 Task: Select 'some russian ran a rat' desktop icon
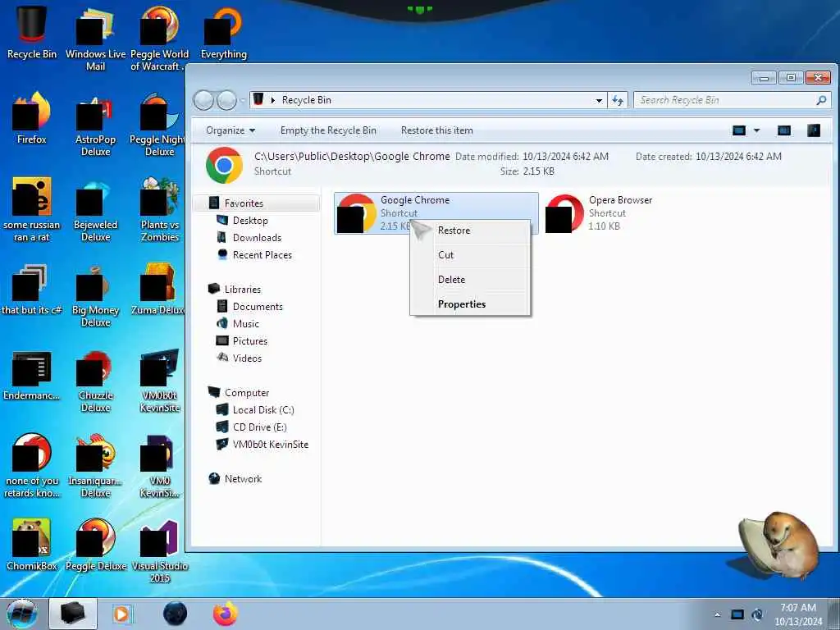click(32, 210)
